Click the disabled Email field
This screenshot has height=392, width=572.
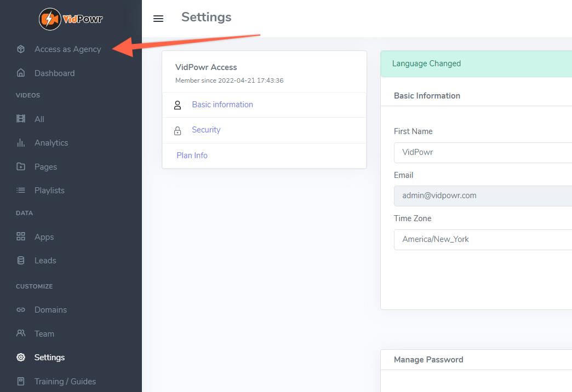pos(483,196)
